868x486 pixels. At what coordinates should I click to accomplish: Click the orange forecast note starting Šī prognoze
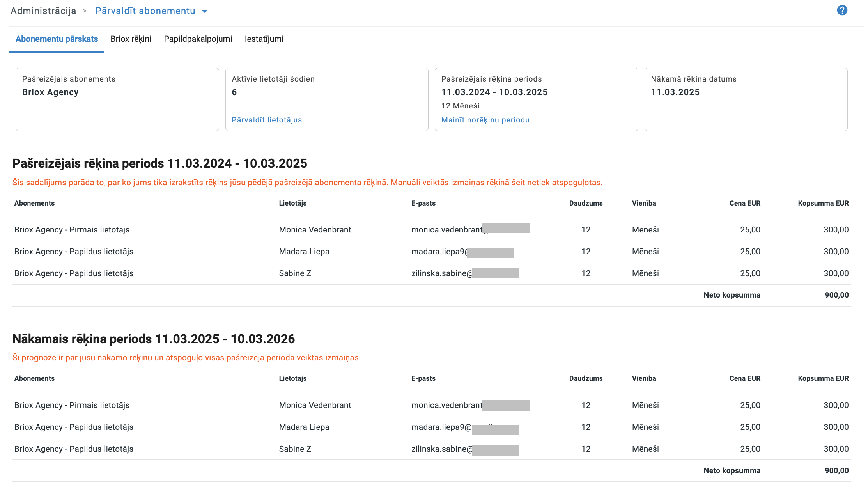[x=186, y=358]
